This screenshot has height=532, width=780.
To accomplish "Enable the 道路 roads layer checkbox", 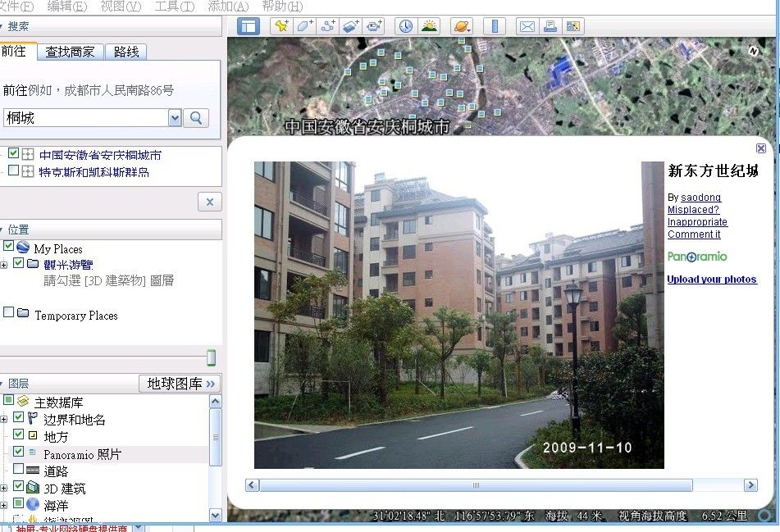I will 19,471.
